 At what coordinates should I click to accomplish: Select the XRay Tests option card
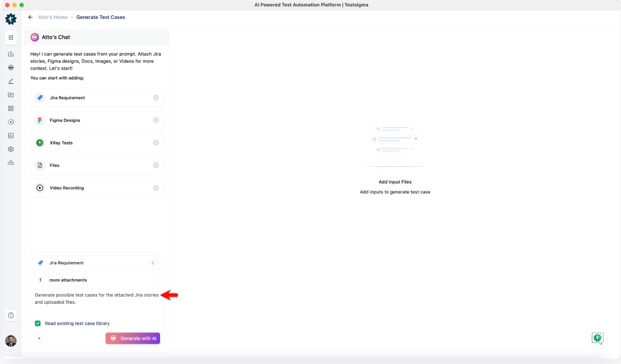97,143
